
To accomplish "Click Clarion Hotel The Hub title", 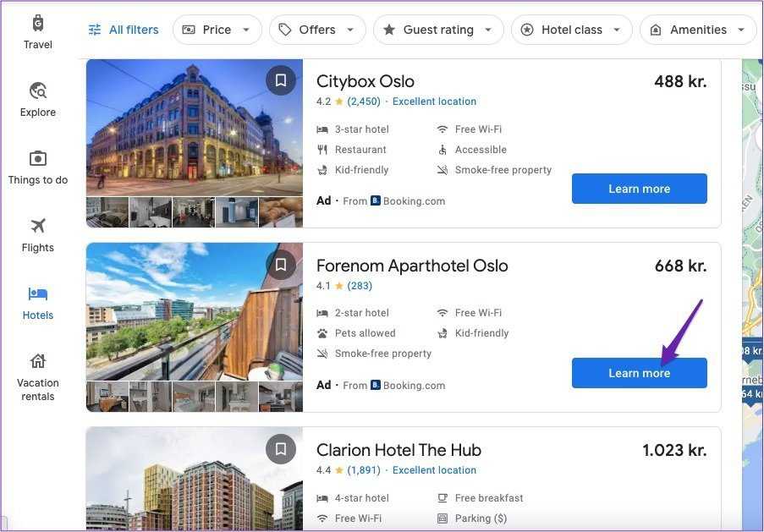I will pyautogui.click(x=398, y=450).
